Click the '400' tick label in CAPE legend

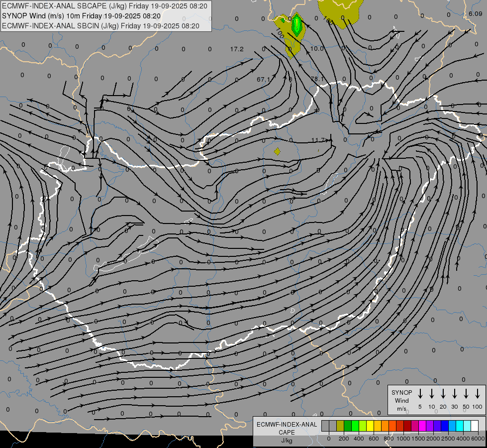point(359,439)
